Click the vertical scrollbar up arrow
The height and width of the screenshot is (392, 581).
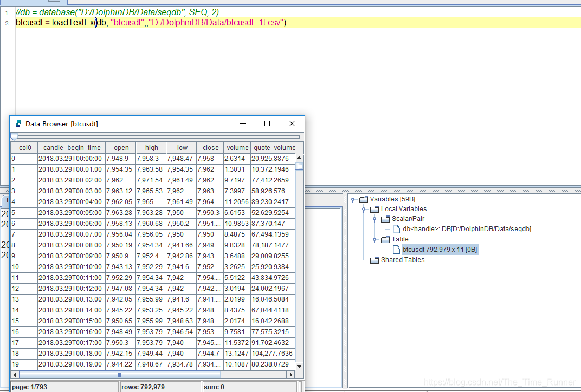pyautogui.click(x=299, y=158)
